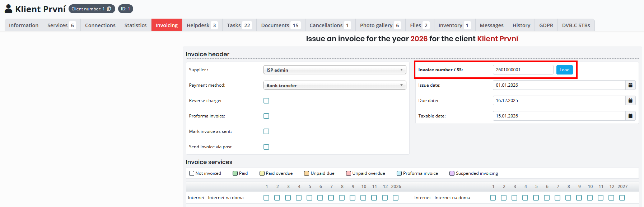Switch to the Helpdesk tab
Viewport: 644px width, 207px height.
[x=202, y=25]
